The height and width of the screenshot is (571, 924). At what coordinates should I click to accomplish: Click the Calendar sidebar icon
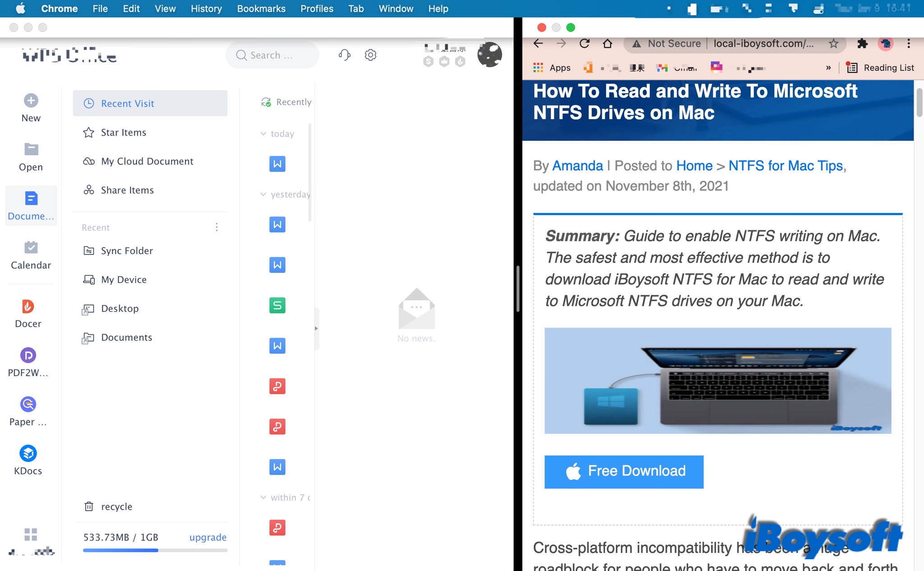[x=31, y=247]
